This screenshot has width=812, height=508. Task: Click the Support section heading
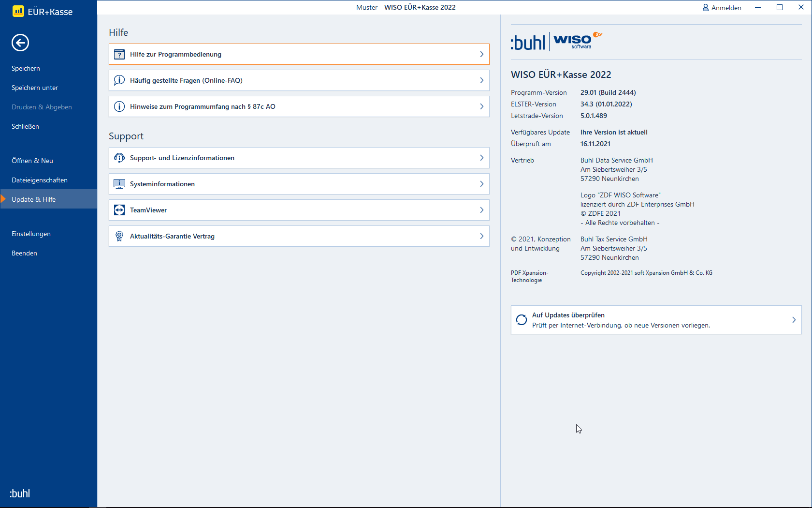pyautogui.click(x=126, y=136)
